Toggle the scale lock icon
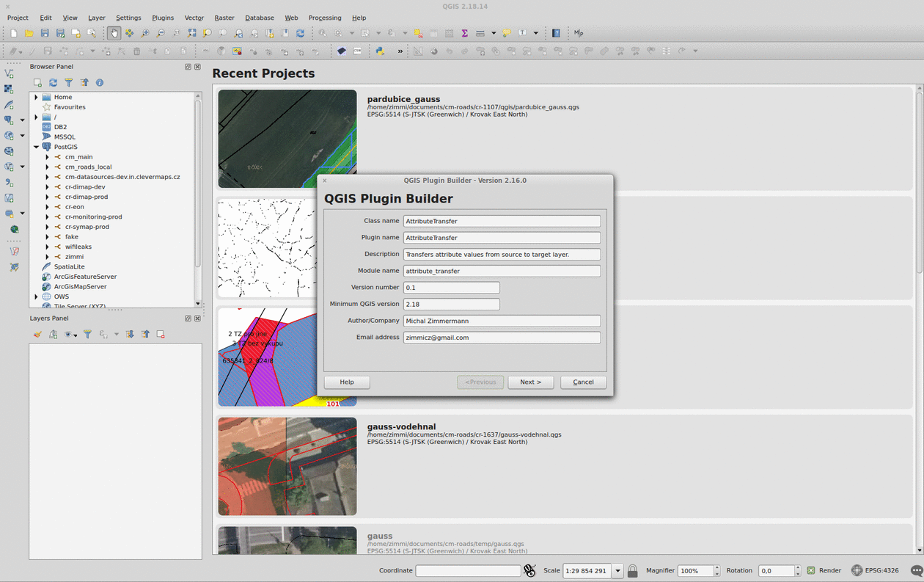 632,570
